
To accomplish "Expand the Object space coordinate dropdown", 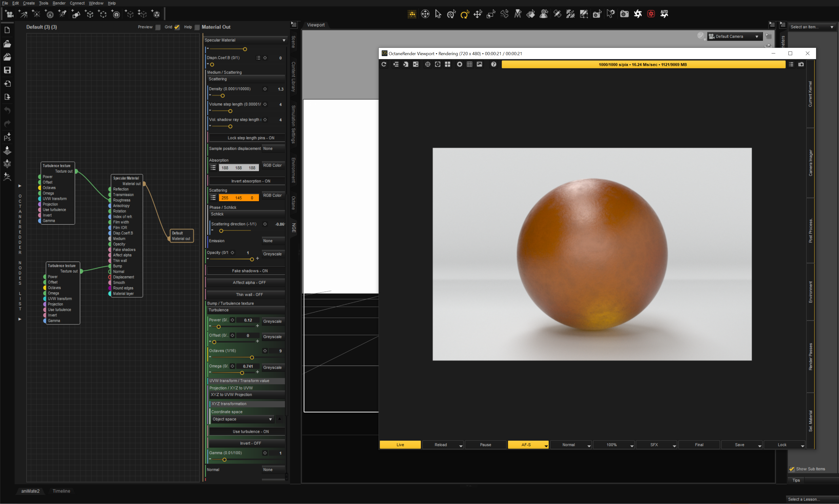I will tap(242, 419).
